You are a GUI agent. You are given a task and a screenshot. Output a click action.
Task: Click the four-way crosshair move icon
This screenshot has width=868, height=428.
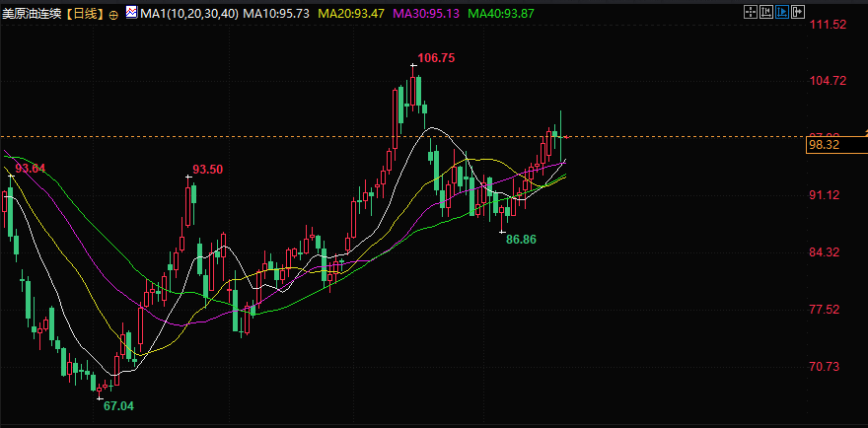[x=751, y=12]
